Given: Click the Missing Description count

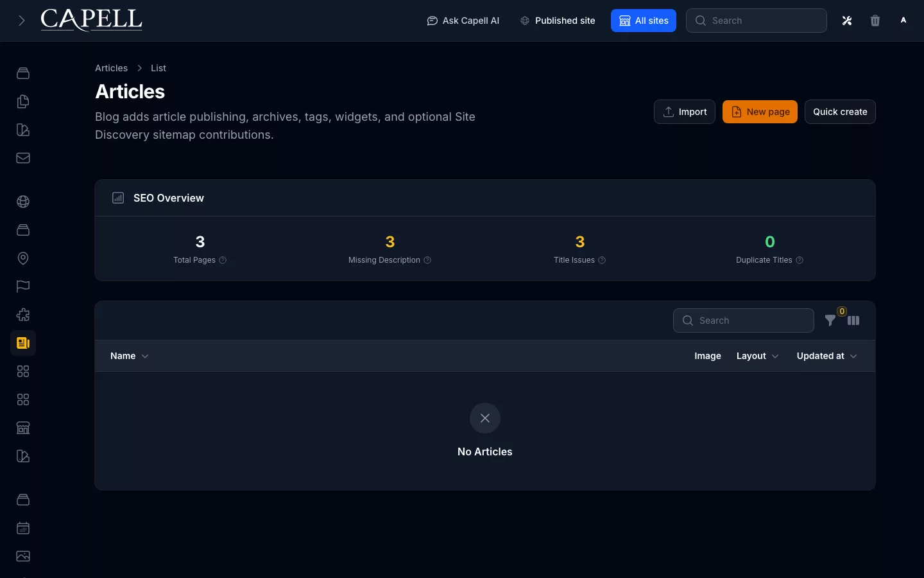Looking at the screenshot, I should coord(390,242).
